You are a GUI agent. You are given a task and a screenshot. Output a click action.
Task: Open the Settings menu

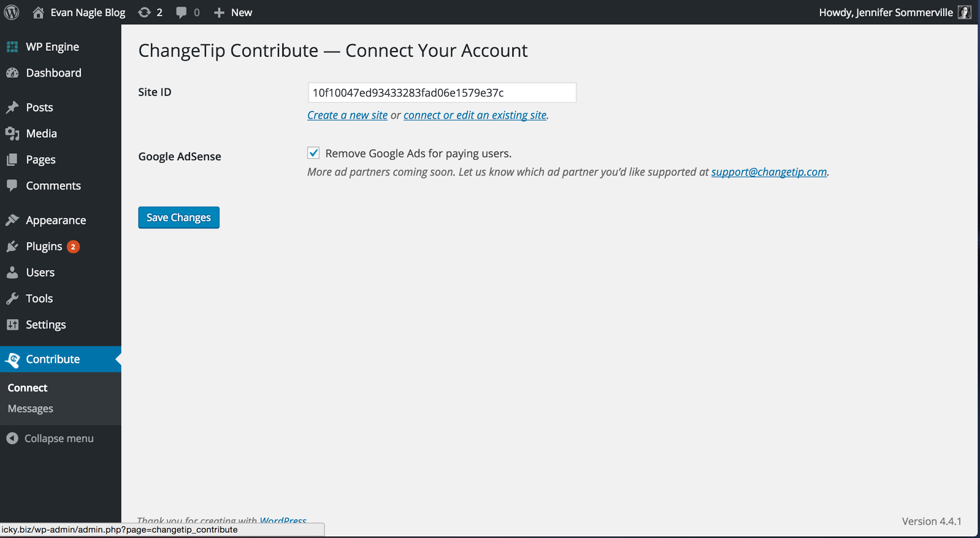tap(46, 325)
